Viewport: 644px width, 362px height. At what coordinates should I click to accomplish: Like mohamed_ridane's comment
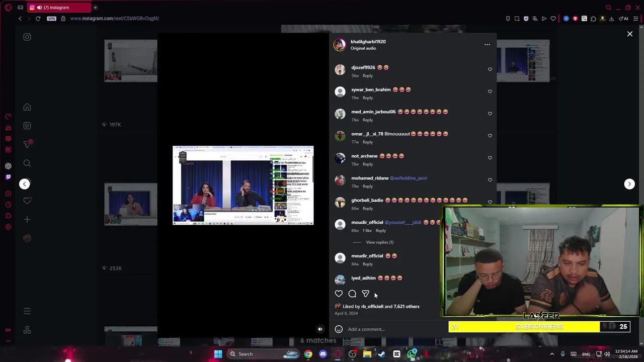click(x=490, y=180)
